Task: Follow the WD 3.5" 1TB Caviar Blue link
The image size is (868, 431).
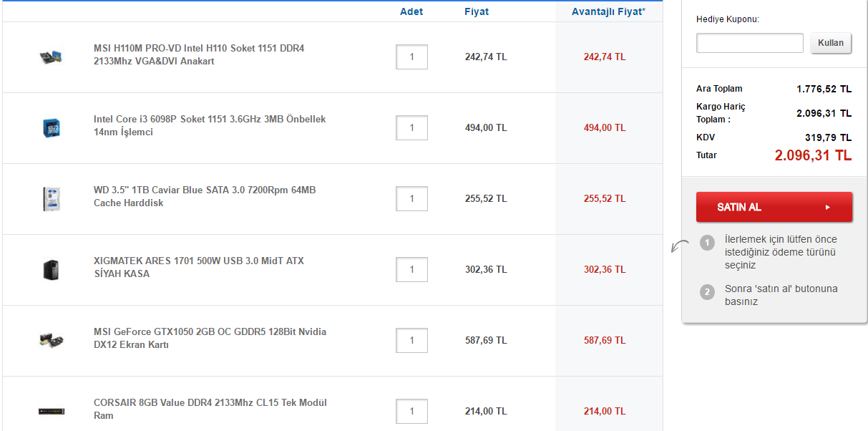Action: [204, 196]
